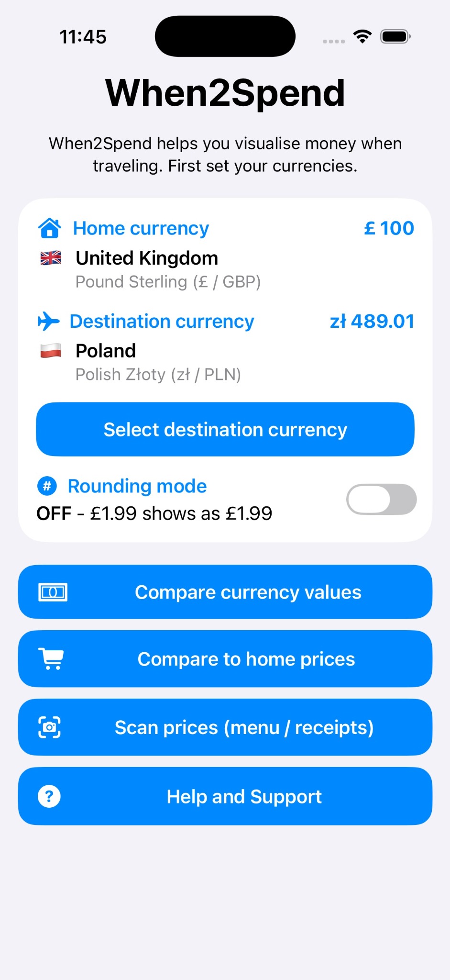
Task: Open Compare to home prices
Action: [x=225, y=659]
